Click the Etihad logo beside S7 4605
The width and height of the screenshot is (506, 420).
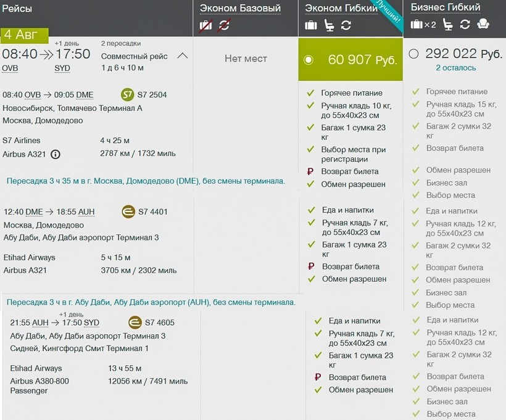coord(135,323)
